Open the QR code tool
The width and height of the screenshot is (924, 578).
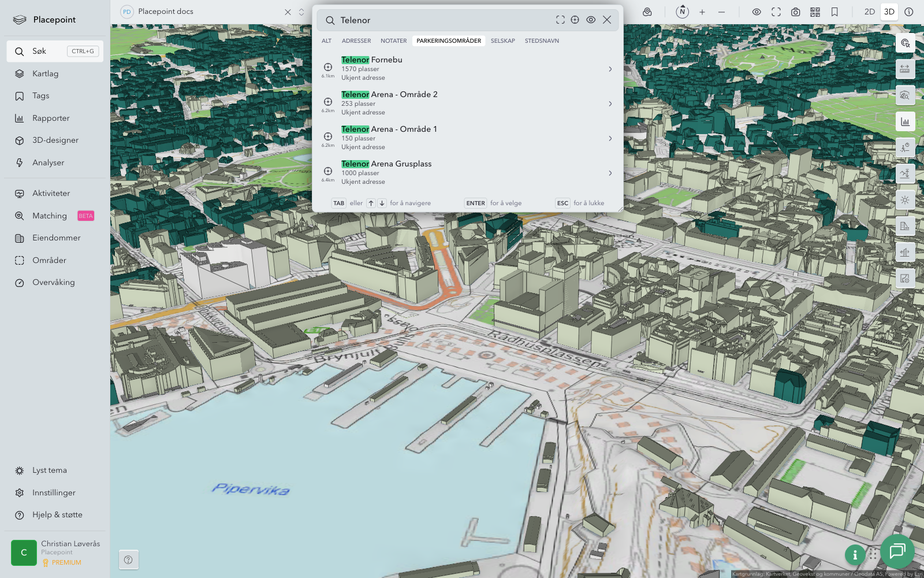click(x=815, y=12)
